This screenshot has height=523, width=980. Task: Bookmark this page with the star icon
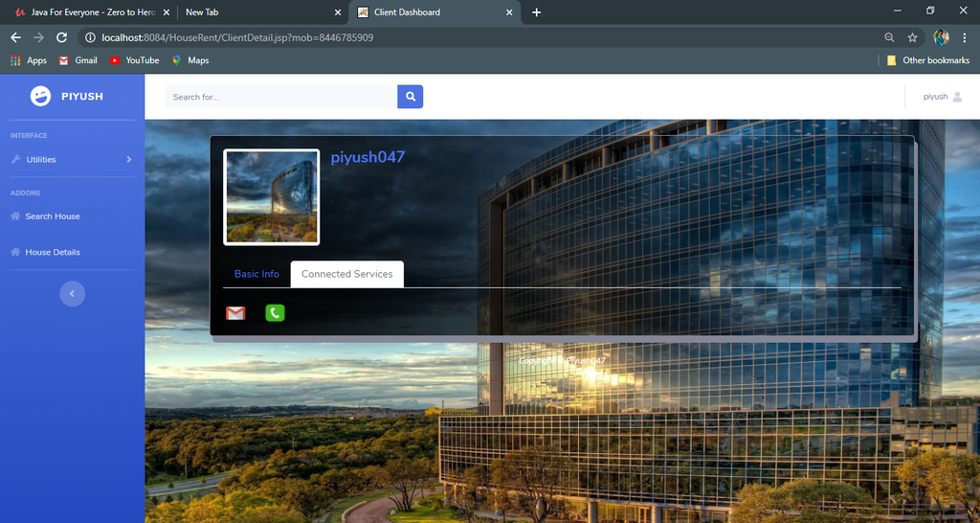[x=912, y=37]
